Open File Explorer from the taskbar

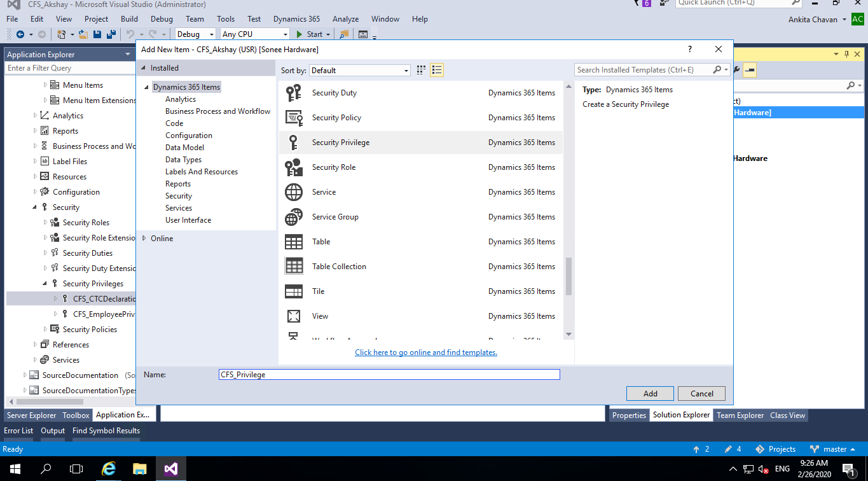click(x=139, y=469)
